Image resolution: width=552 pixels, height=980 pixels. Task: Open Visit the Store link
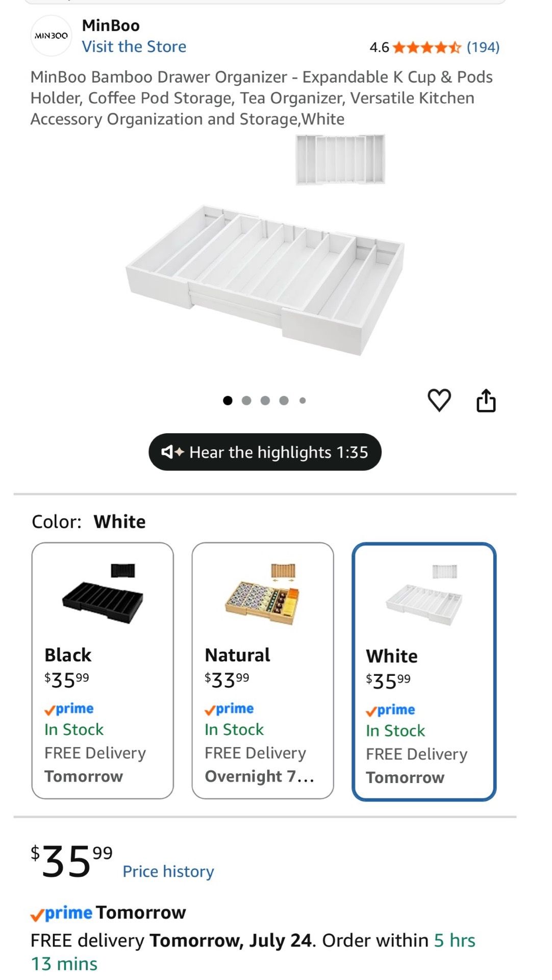(134, 46)
